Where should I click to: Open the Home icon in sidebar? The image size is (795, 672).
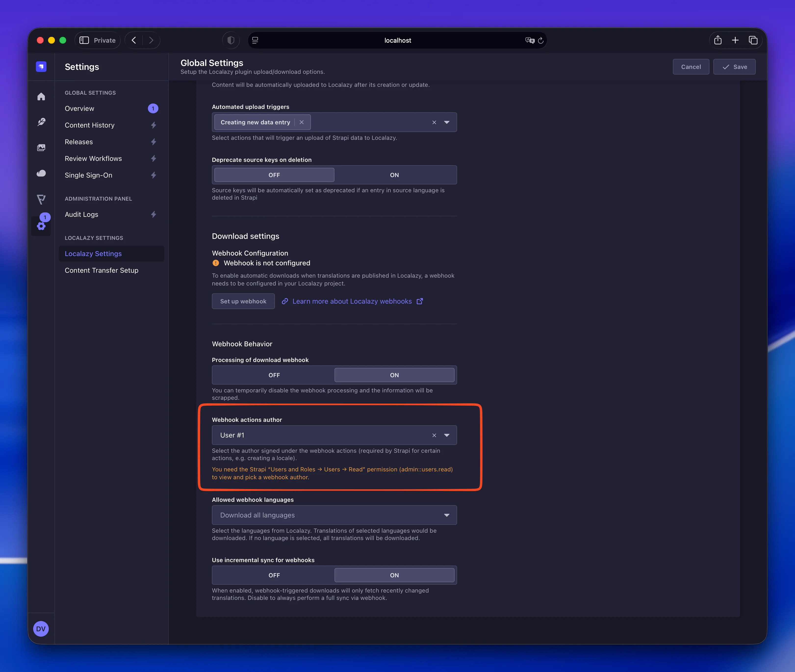click(41, 97)
